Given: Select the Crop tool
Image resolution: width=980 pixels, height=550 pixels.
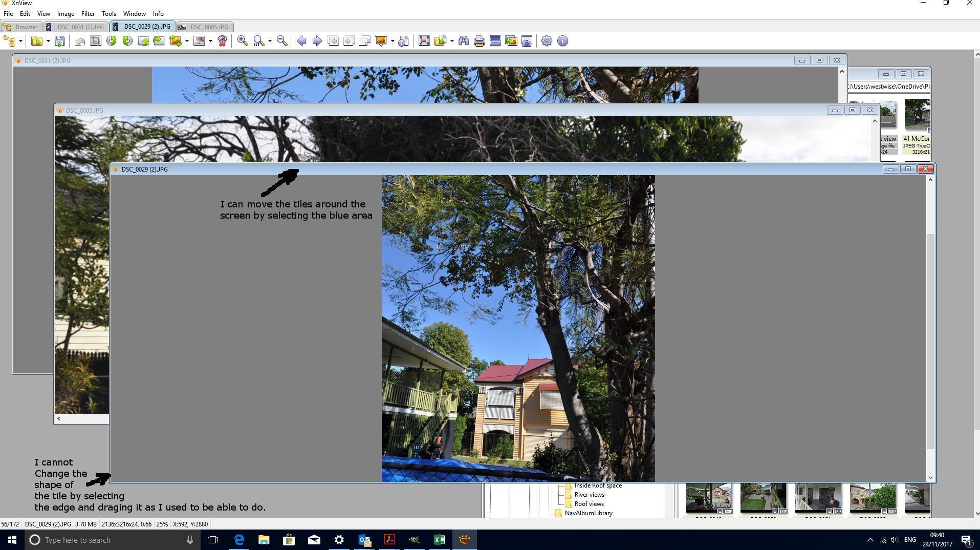Looking at the screenshot, I should click(96, 41).
